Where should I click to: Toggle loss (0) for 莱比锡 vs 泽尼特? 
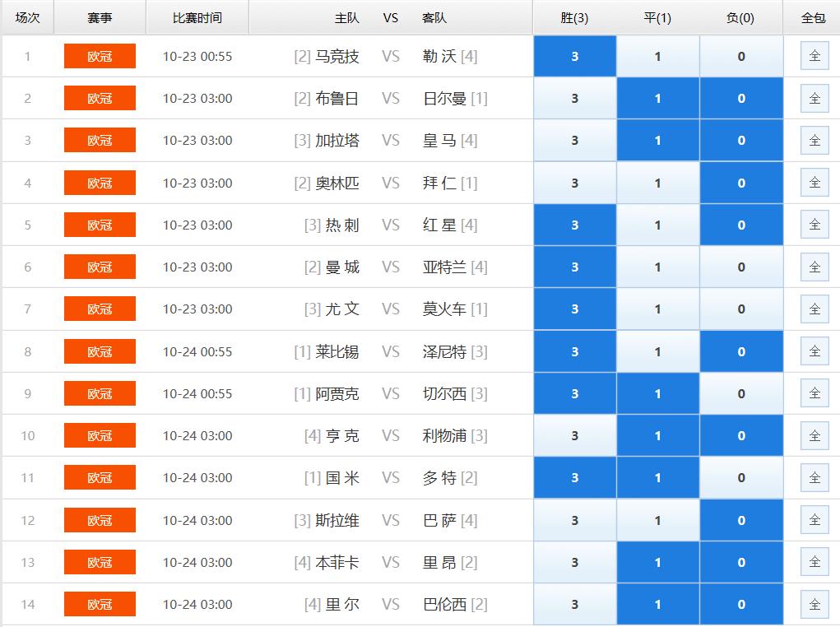tap(741, 351)
